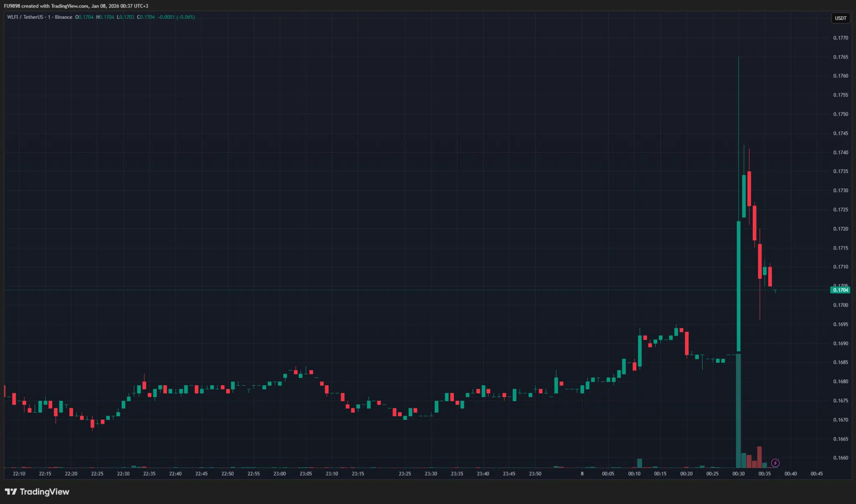Click the purple lightning bolt event icon
This screenshot has height=504, width=856.
tap(775, 463)
